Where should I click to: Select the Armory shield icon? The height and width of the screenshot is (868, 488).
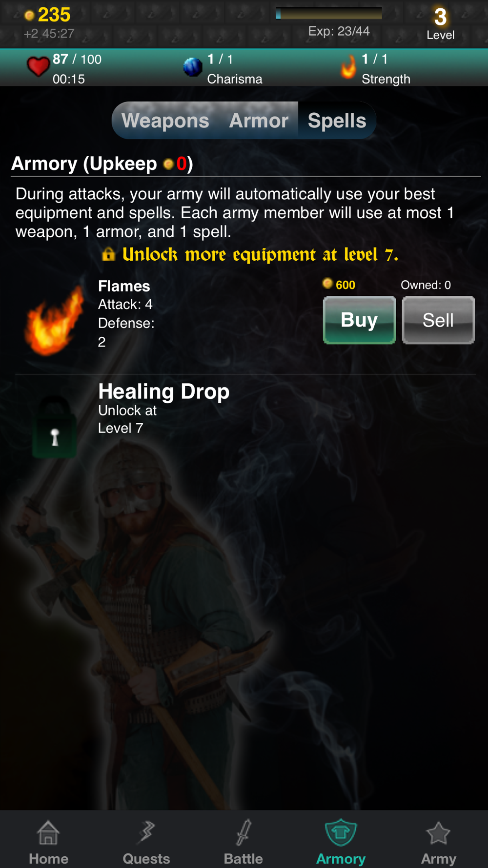341,833
